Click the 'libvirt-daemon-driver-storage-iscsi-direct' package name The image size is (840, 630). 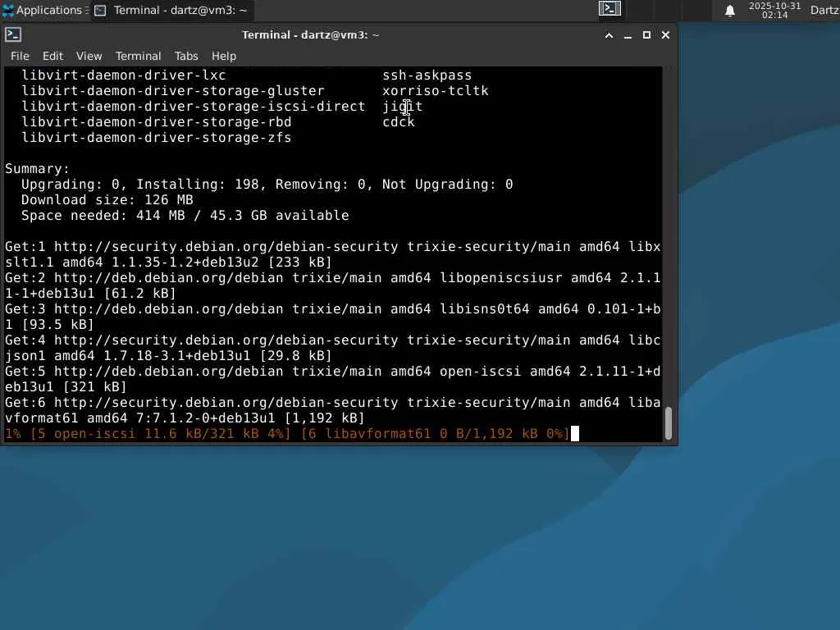(x=194, y=106)
